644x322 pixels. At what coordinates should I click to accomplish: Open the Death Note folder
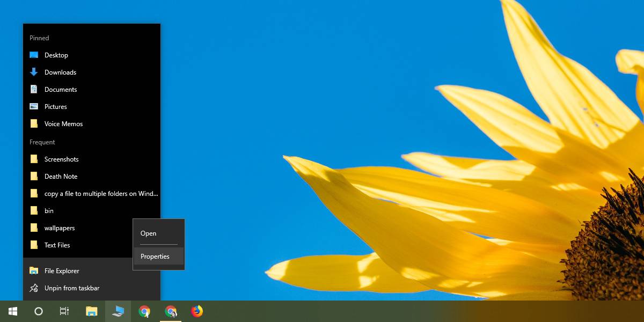click(x=61, y=176)
